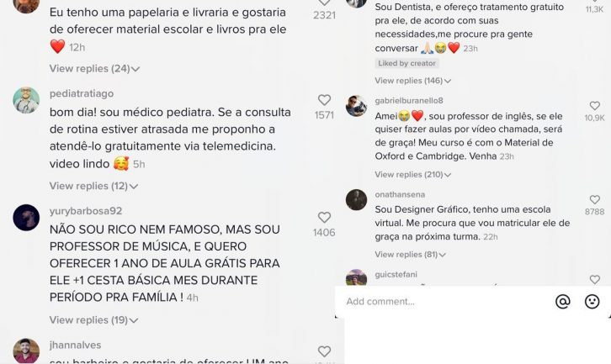Expand View replies (12)
This screenshot has height=364, width=611.
(x=93, y=186)
